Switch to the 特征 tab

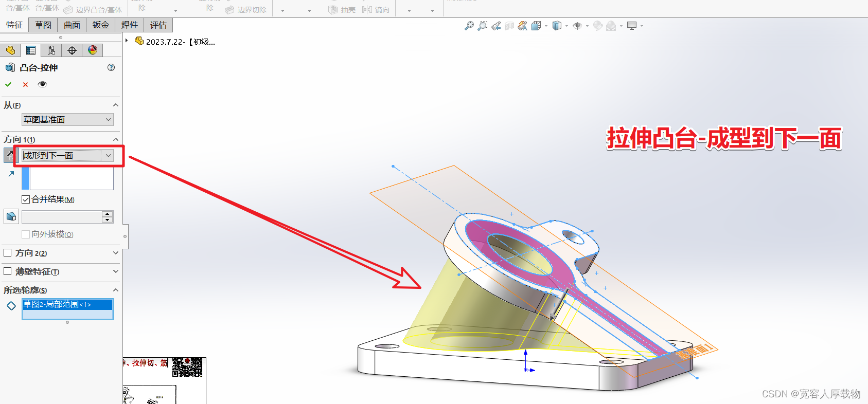click(14, 25)
